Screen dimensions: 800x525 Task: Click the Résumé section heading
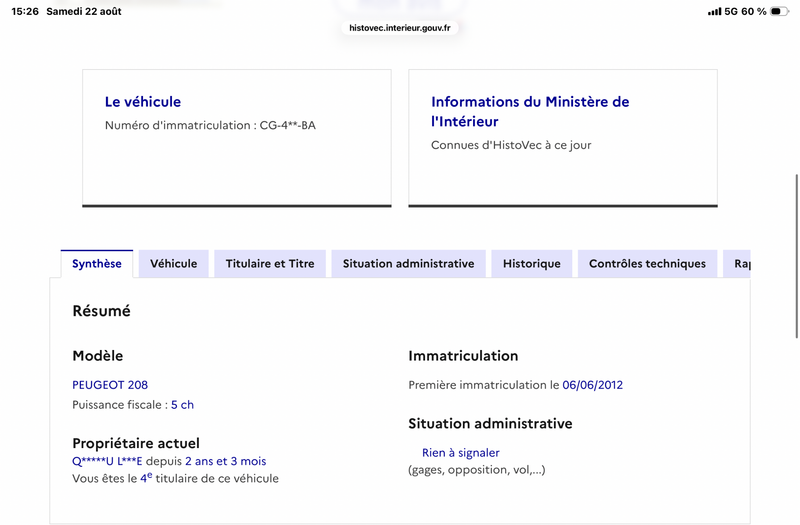click(102, 311)
